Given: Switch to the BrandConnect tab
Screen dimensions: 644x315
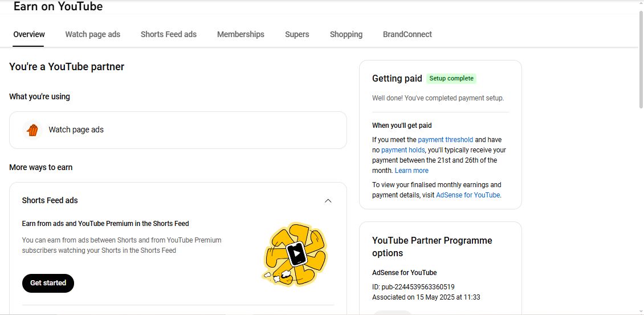Looking at the screenshot, I should (x=407, y=35).
